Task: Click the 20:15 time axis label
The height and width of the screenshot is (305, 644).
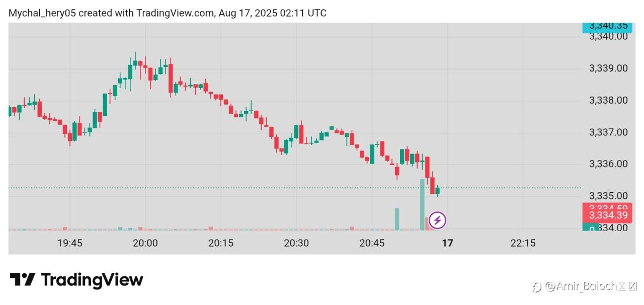Action: [x=221, y=244]
